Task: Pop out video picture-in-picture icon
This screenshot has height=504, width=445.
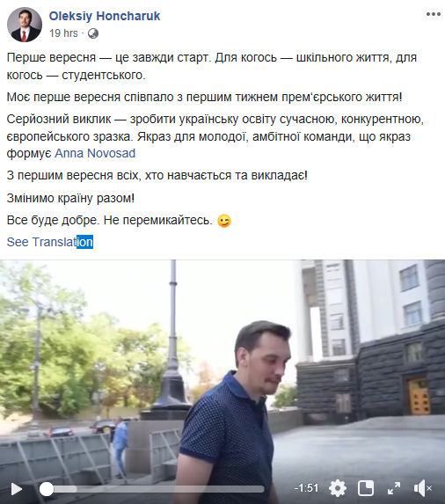Action: pyautogui.click(x=366, y=488)
